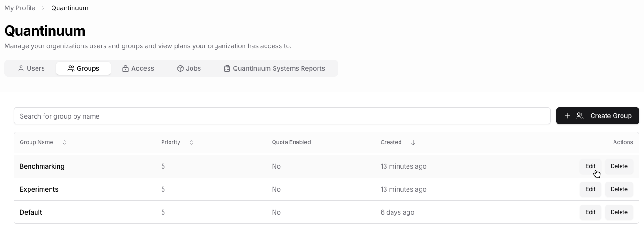644x230 pixels.
Task: Click the people icon on Groups tab
Action: point(71,68)
